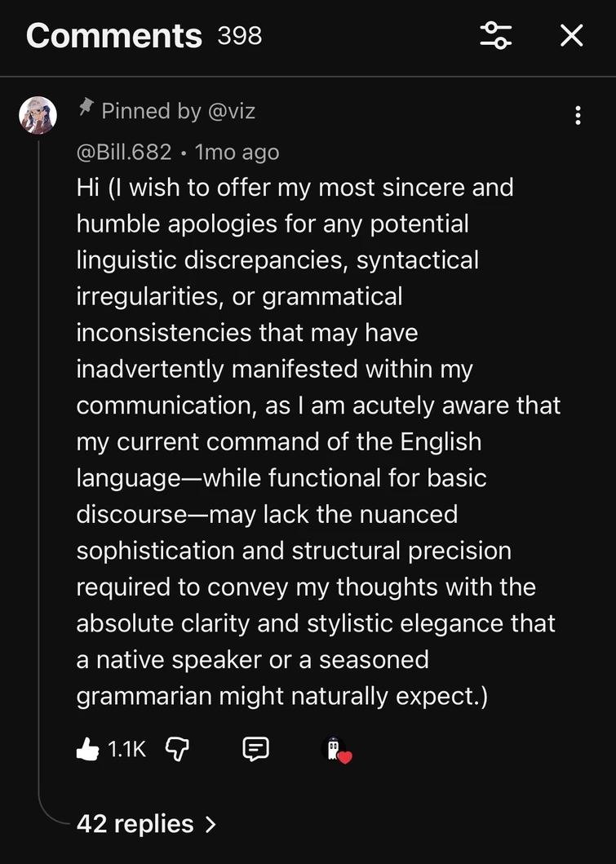Click the 398 comment count

(240, 36)
